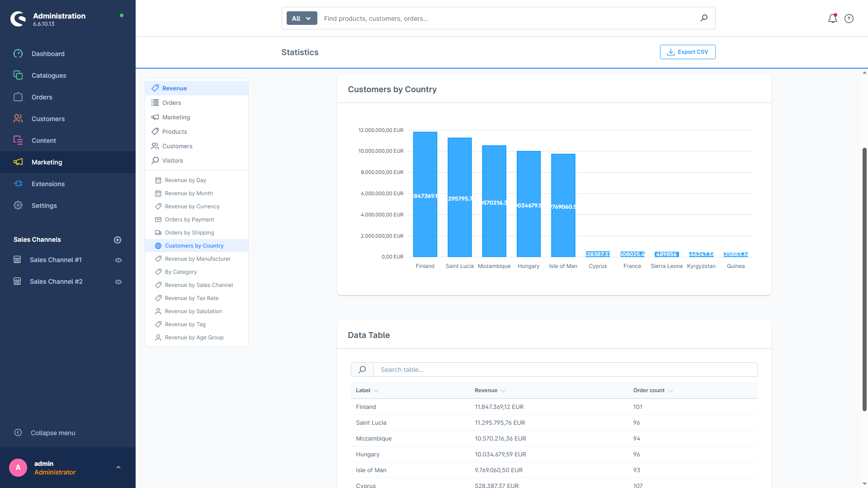Viewport: 868px width, 488px height.
Task: Click the search magnifier in the data table
Action: (x=362, y=369)
